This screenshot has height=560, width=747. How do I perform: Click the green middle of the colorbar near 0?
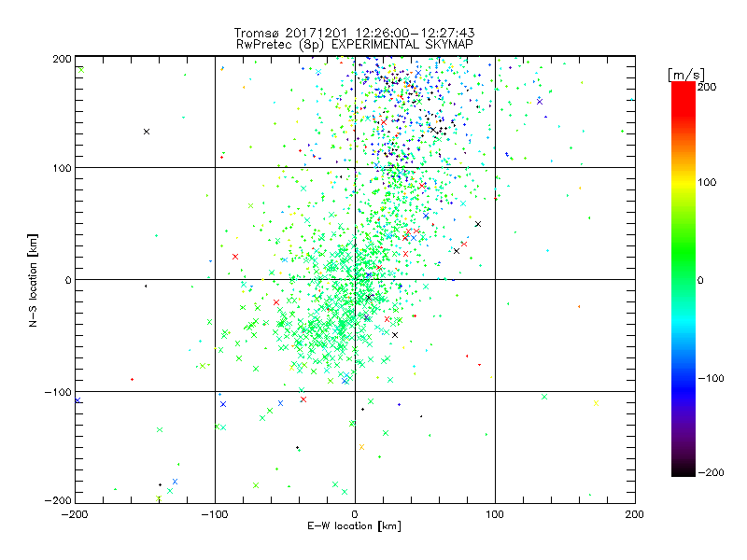pos(684,279)
